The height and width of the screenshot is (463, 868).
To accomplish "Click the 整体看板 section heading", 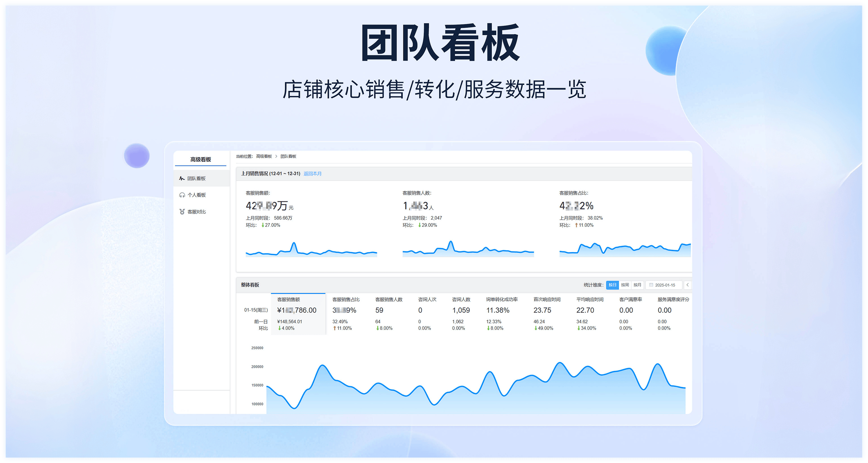I will pyautogui.click(x=250, y=285).
